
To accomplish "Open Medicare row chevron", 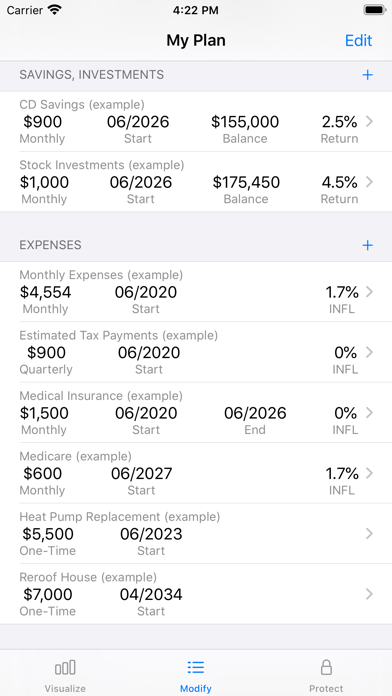I will coord(369,473).
